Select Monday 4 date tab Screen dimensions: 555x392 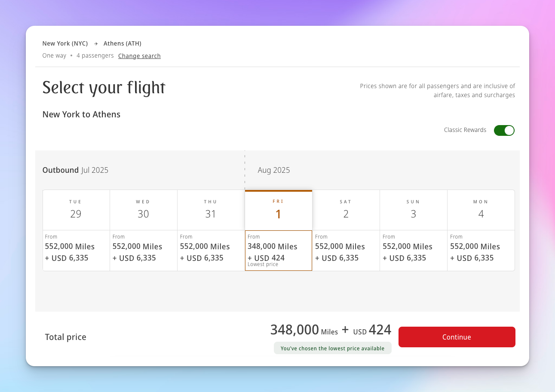pos(481,210)
